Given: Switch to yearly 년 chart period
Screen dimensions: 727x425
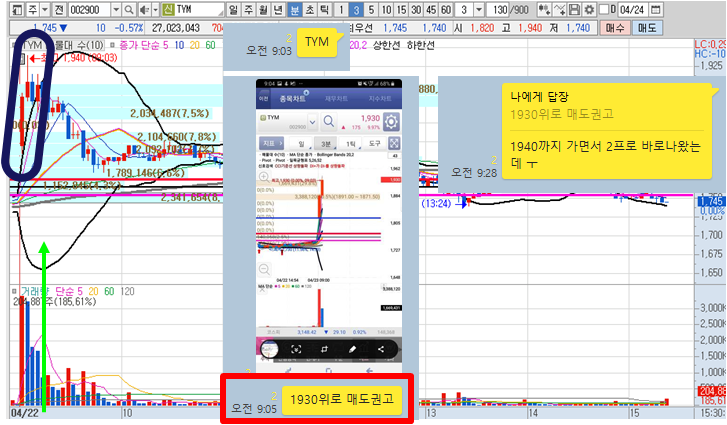Looking at the screenshot, I should (279, 9).
